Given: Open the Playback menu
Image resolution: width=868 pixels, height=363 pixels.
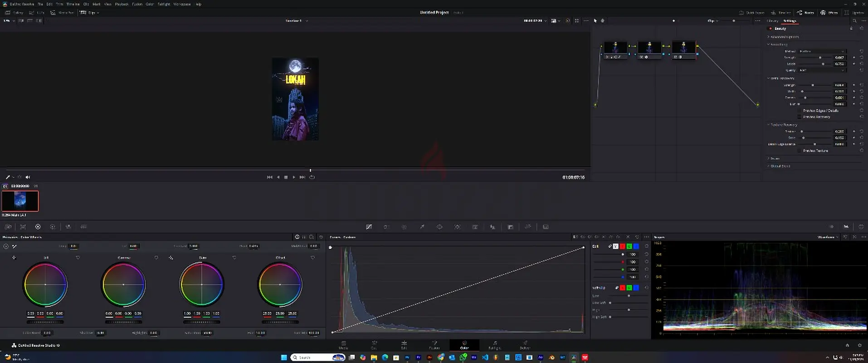Looking at the screenshot, I should point(121,4).
